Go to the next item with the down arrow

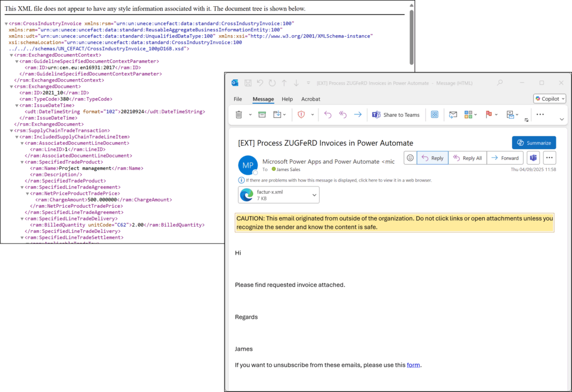point(296,83)
